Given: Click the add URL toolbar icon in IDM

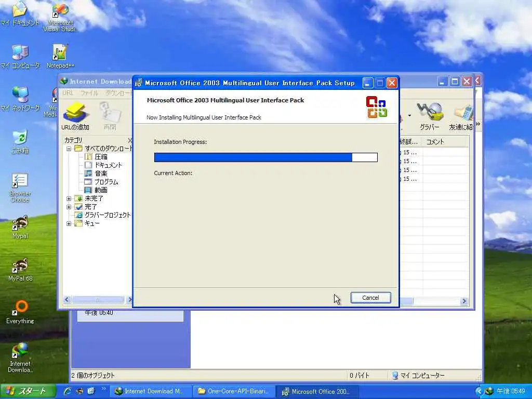Looking at the screenshot, I should coord(75,116).
